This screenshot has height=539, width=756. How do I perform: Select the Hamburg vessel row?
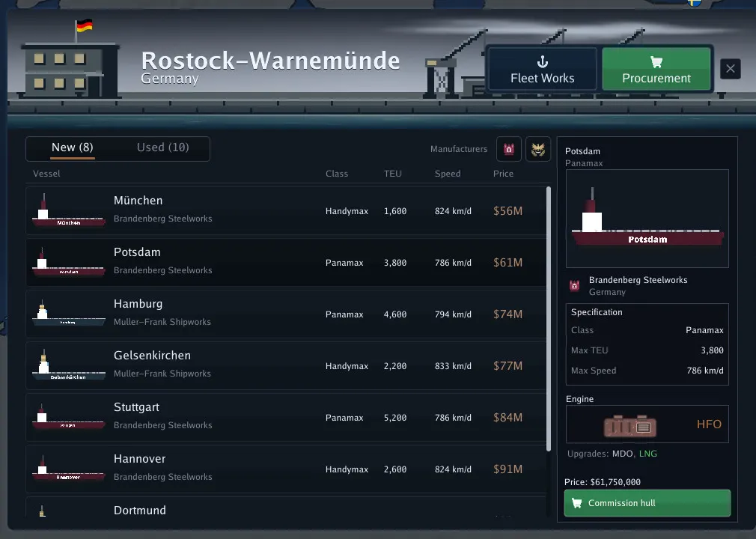tap(286, 314)
